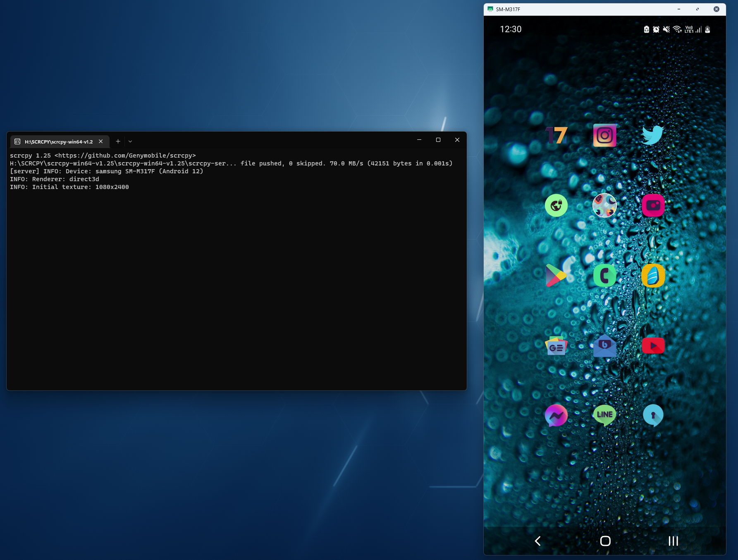
Task: Close the terminal window
Action: 457,140
